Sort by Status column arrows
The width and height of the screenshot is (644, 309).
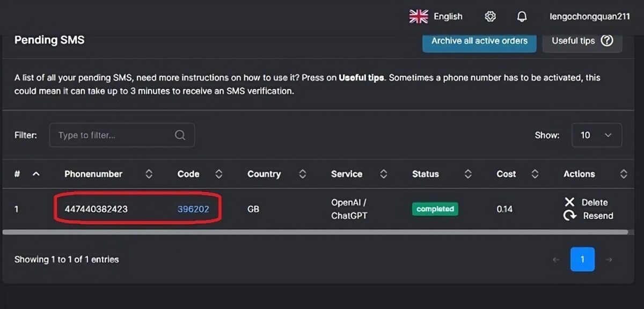pos(468,174)
